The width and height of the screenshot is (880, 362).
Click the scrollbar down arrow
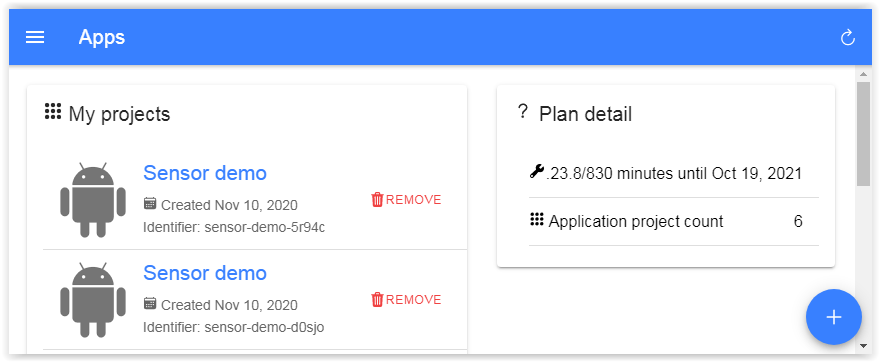(x=864, y=346)
